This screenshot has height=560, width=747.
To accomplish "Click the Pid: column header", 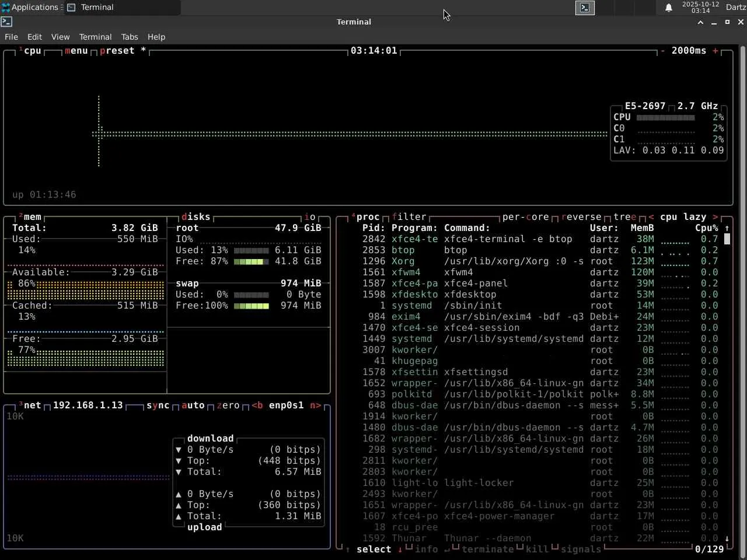I will [373, 228].
